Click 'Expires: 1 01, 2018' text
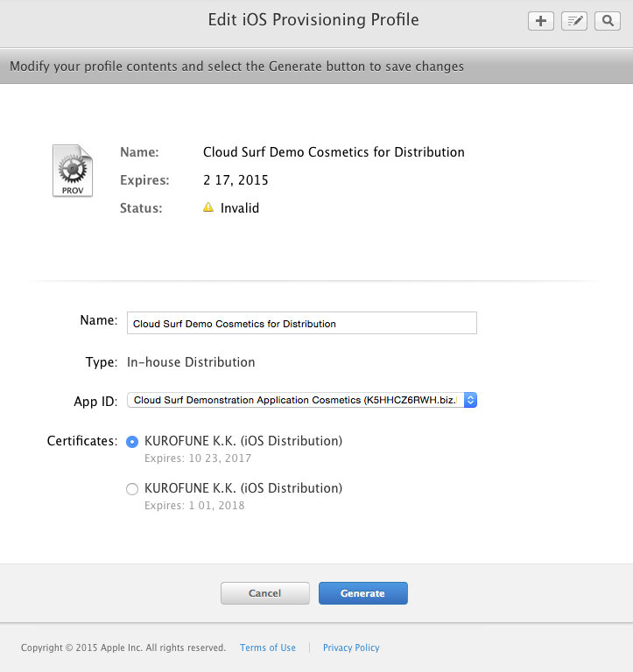The image size is (633, 672). pyautogui.click(x=194, y=506)
